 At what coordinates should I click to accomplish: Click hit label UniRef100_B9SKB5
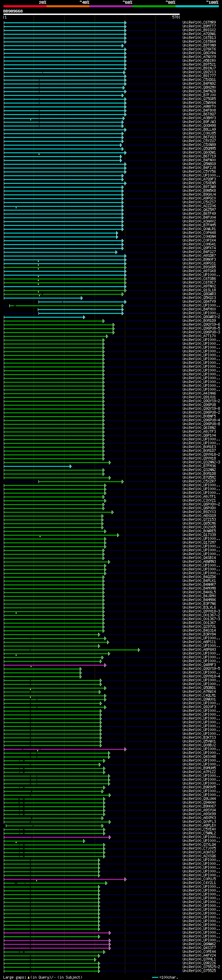[199, 267]
